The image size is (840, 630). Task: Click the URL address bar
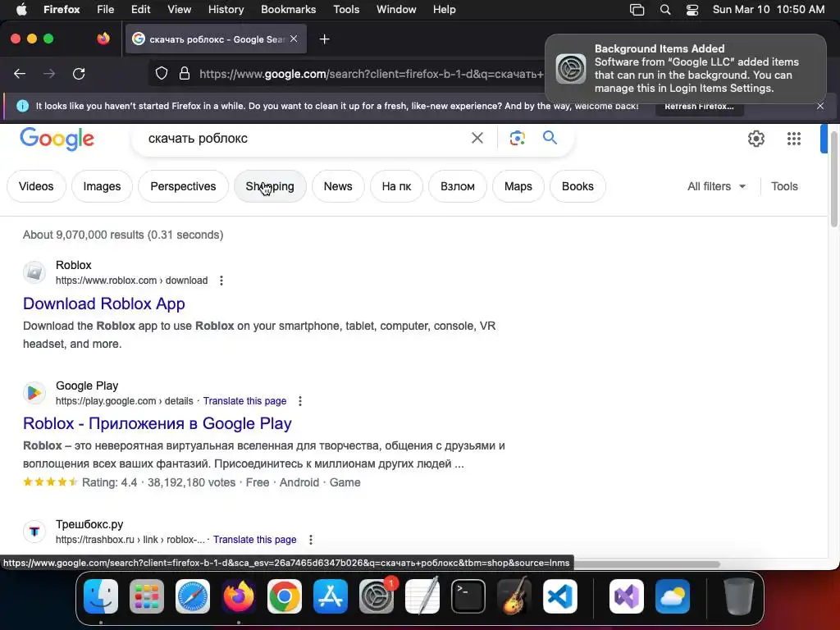[372, 74]
